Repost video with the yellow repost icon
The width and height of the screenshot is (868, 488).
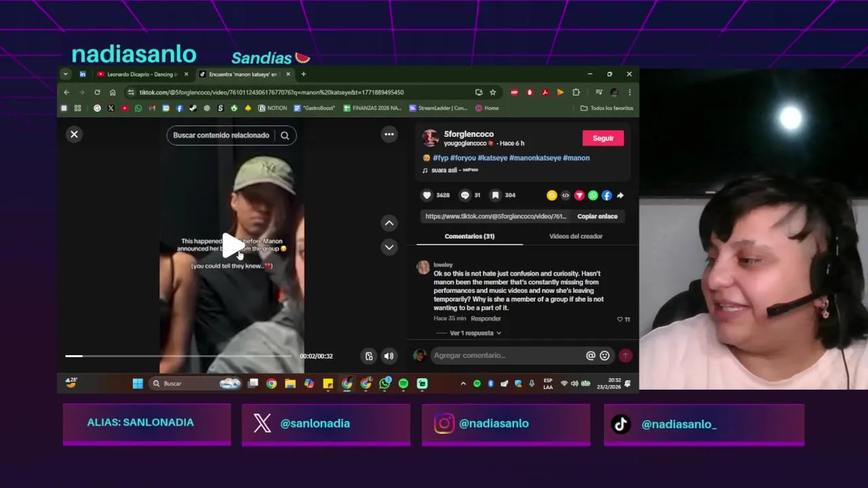(x=552, y=195)
